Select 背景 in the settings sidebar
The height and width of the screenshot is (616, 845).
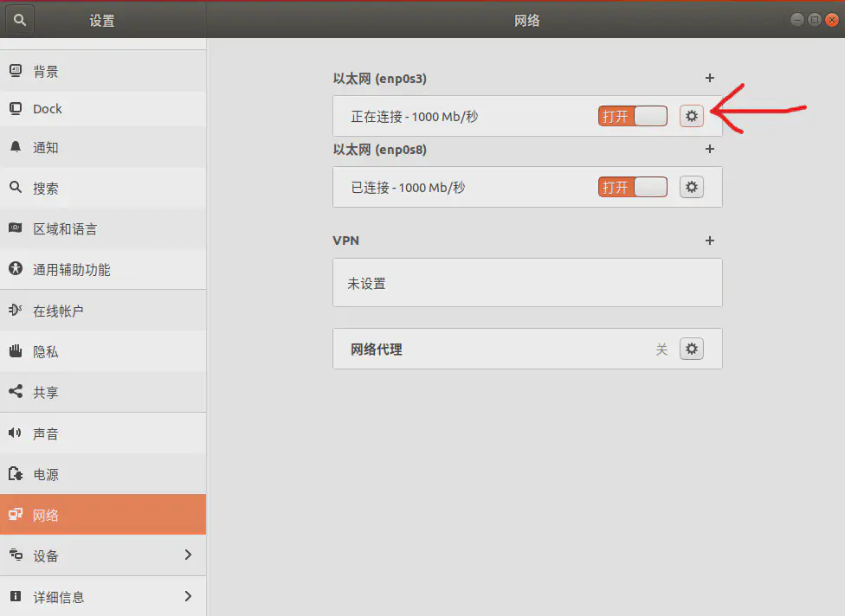coord(46,72)
